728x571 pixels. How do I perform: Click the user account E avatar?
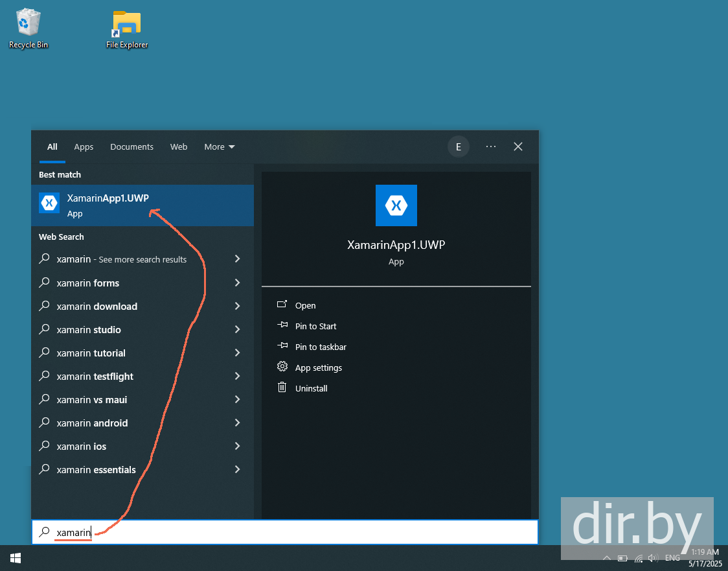pyautogui.click(x=459, y=147)
